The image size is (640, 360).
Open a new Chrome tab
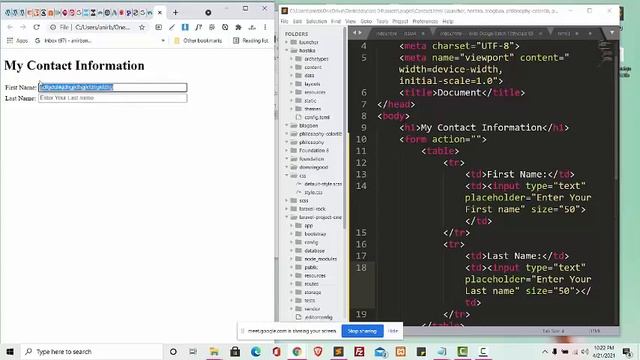tap(176, 13)
